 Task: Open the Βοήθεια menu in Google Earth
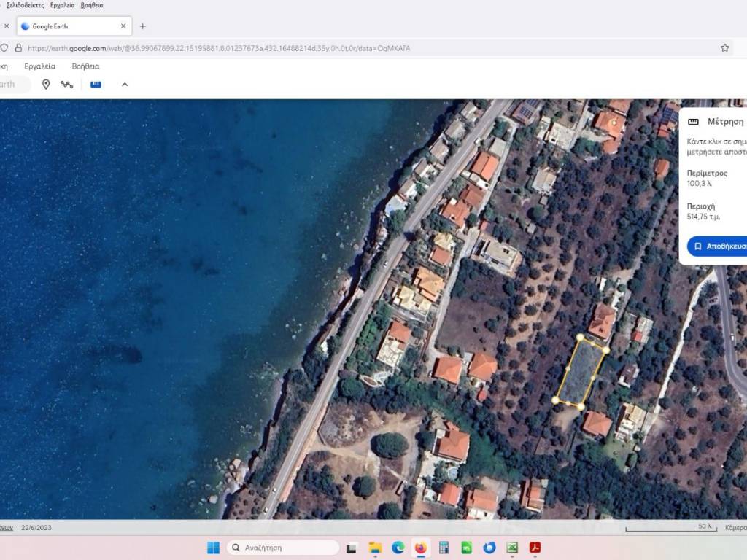85,66
